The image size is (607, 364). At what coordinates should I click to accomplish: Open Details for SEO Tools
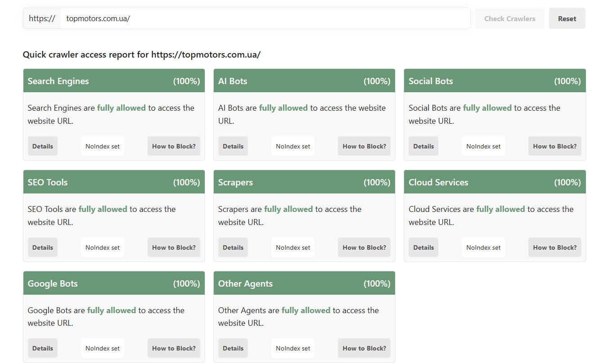(43, 247)
